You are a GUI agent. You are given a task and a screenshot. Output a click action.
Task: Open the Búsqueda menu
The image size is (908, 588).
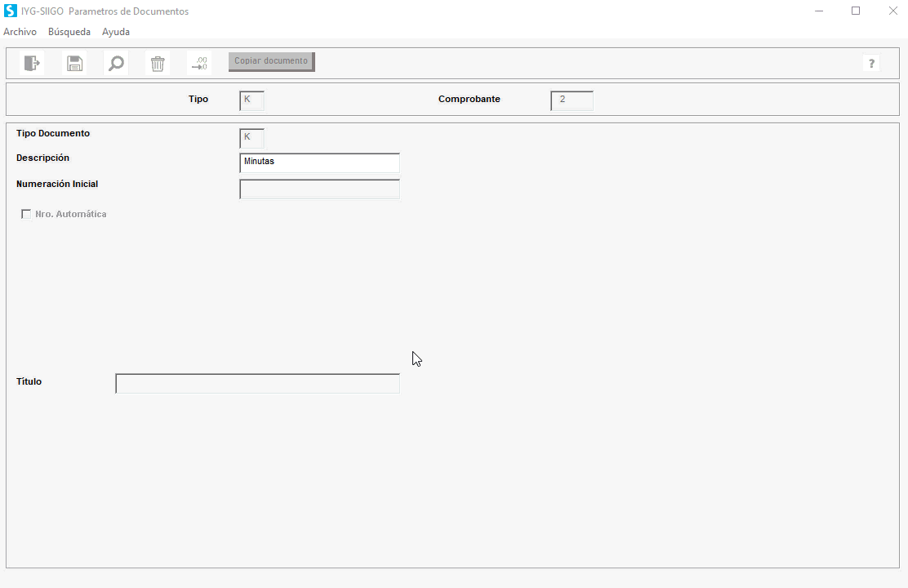coord(69,32)
